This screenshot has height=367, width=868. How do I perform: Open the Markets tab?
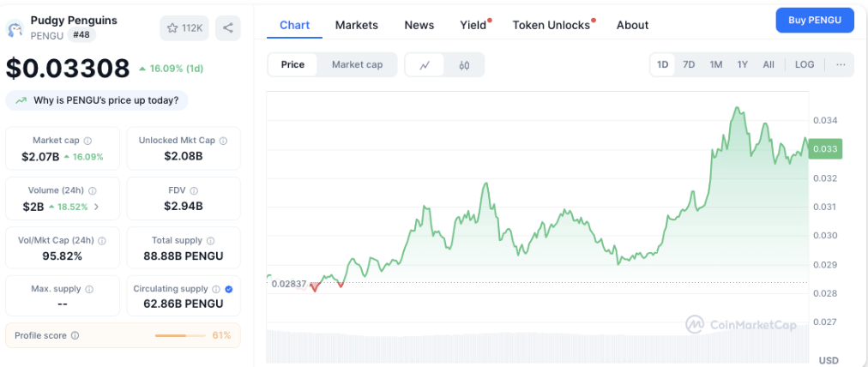pos(357,25)
